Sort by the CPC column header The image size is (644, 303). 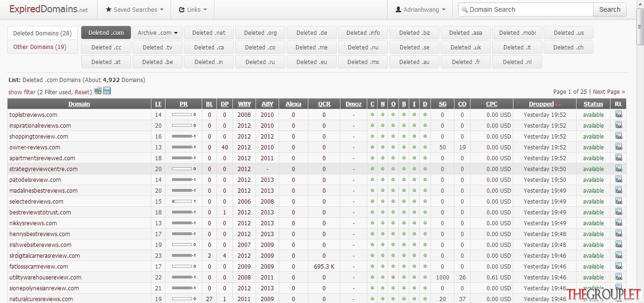(492, 104)
